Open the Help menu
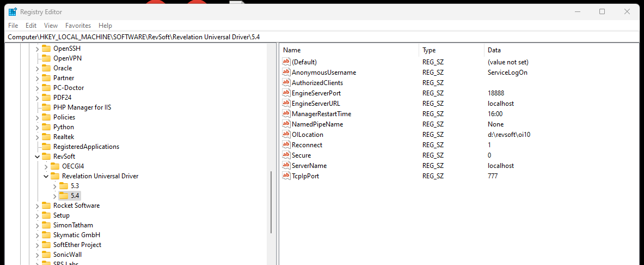644x265 pixels. click(x=105, y=26)
